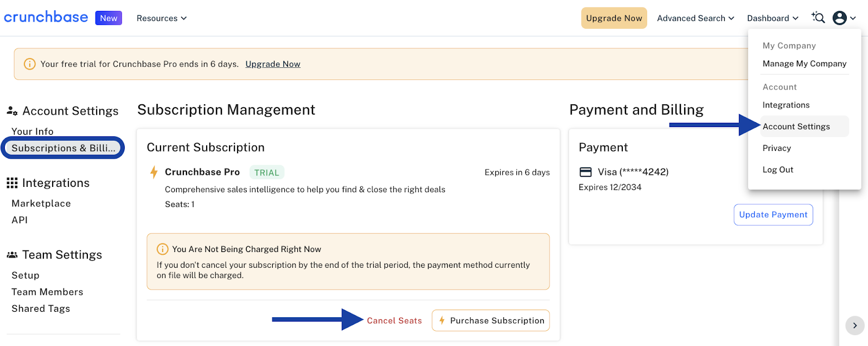This screenshot has height=346, width=868.
Task: Select Manage My Company menu entry
Action: [x=805, y=64]
